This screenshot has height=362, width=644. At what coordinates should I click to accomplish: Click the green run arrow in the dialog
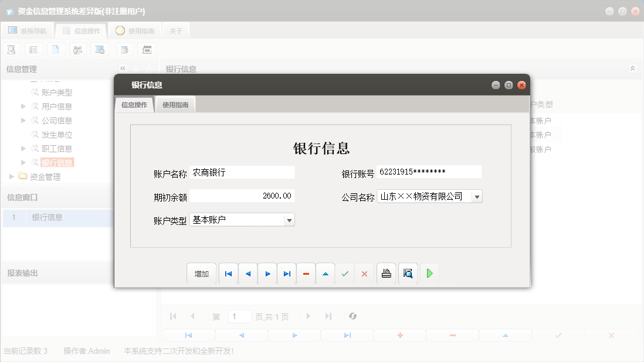tap(430, 273)
